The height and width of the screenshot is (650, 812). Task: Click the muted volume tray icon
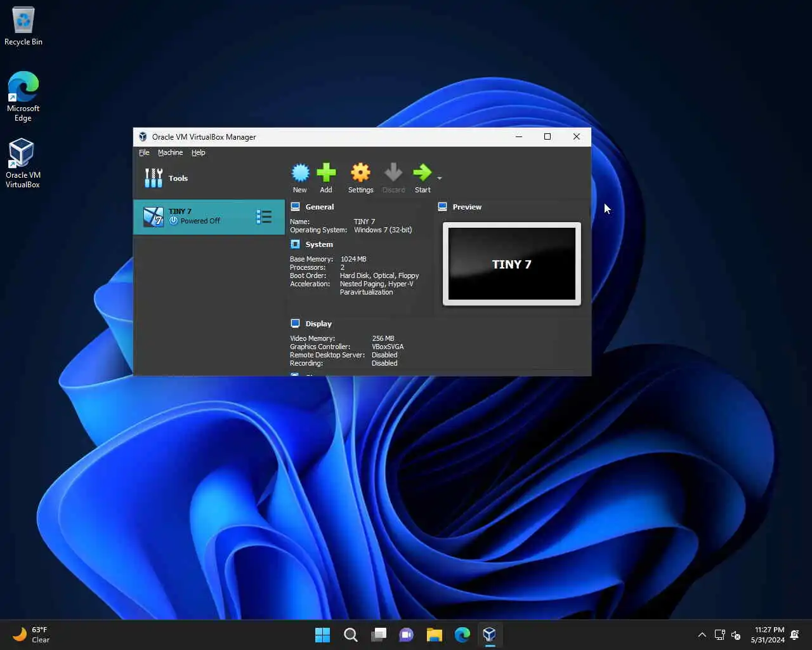(x=737, y=635)
